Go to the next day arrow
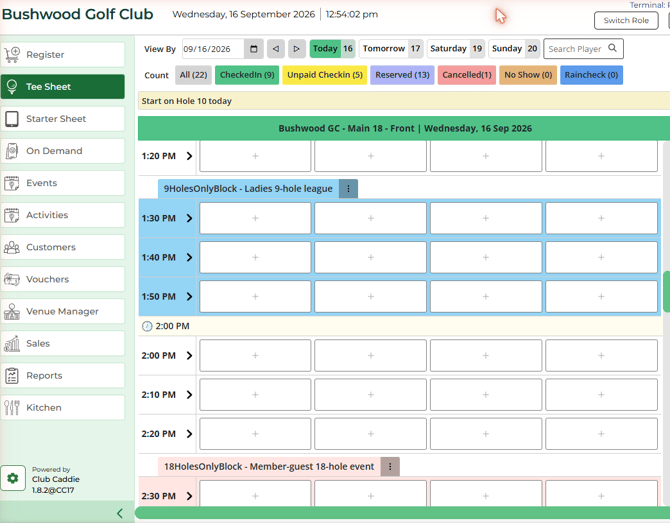670x523 pixels. point(297,49)
